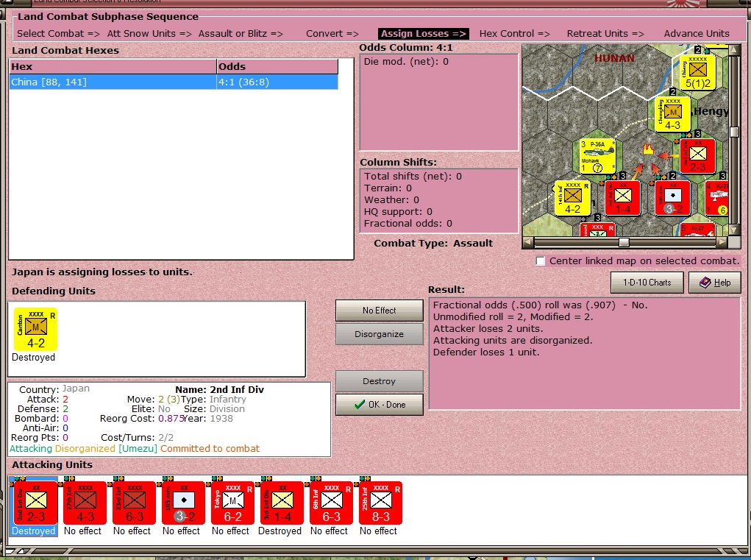Click Assault or Blitz subphase step
This screenshot has width=751, height=560.
[x=241, y=34]
